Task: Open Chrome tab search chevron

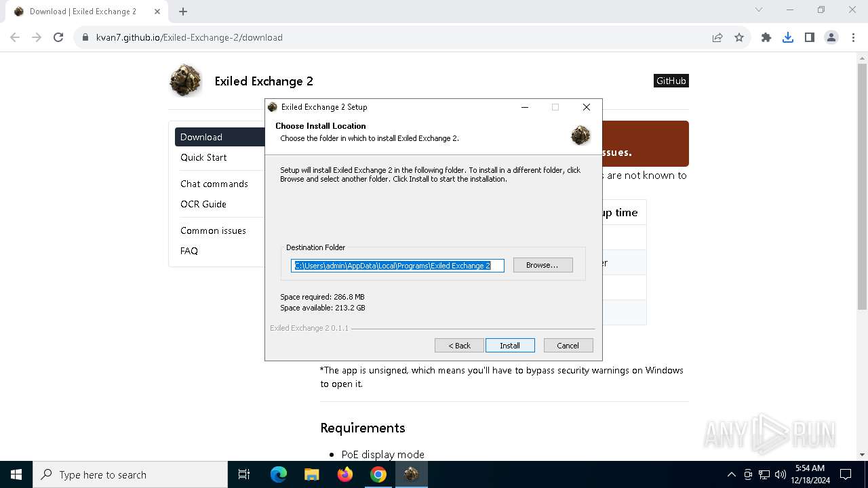Action: (759, 9)
